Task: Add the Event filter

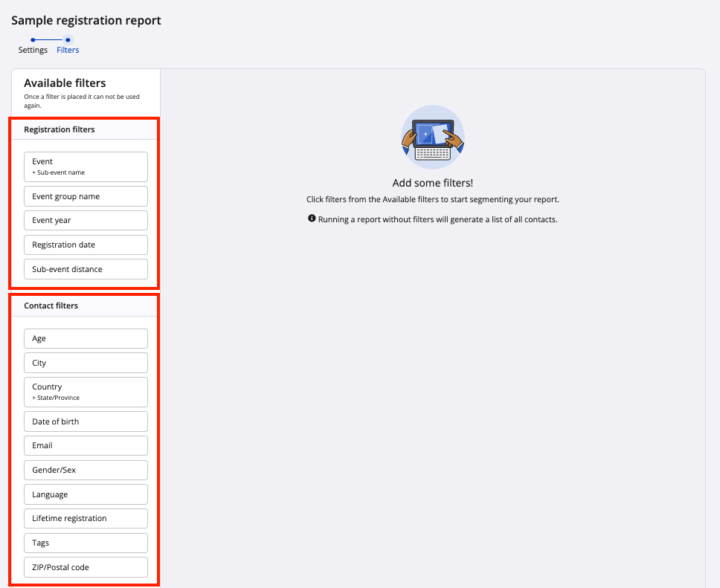Action: [x=86, y=167]
